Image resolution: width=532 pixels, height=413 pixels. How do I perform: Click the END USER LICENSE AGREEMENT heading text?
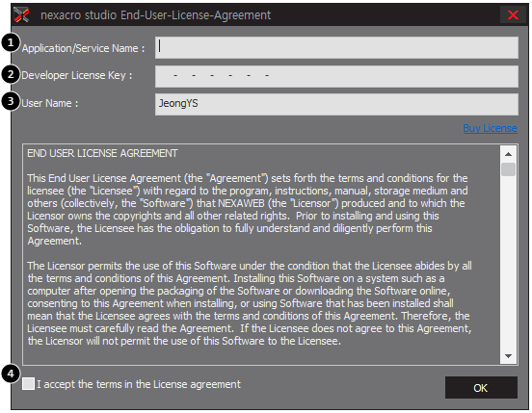pos(102,153)
